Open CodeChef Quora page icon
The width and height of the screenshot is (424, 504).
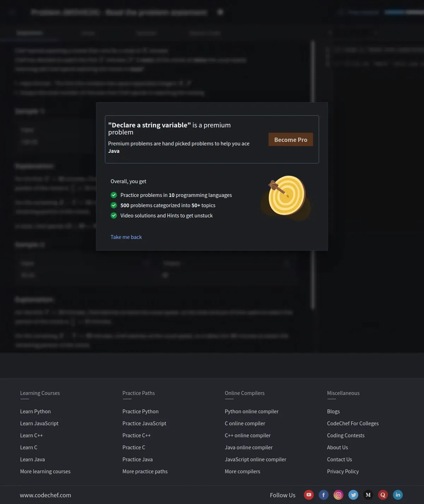(383, 495)
